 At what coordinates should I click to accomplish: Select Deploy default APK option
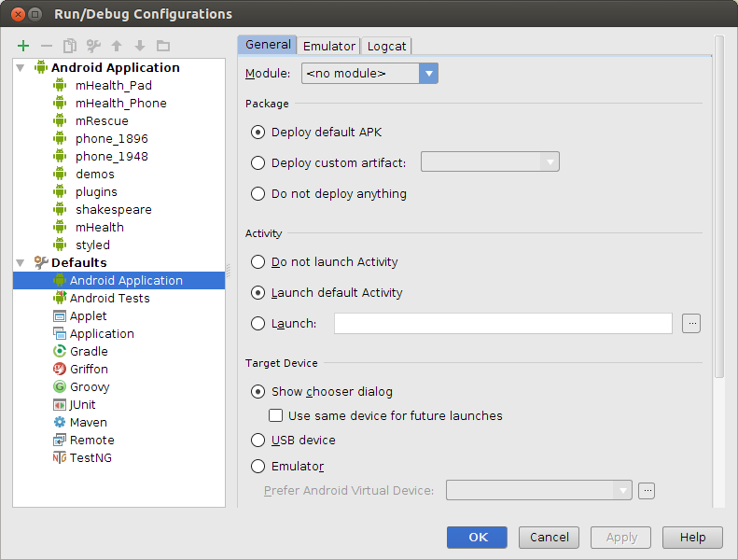[258, 133]
